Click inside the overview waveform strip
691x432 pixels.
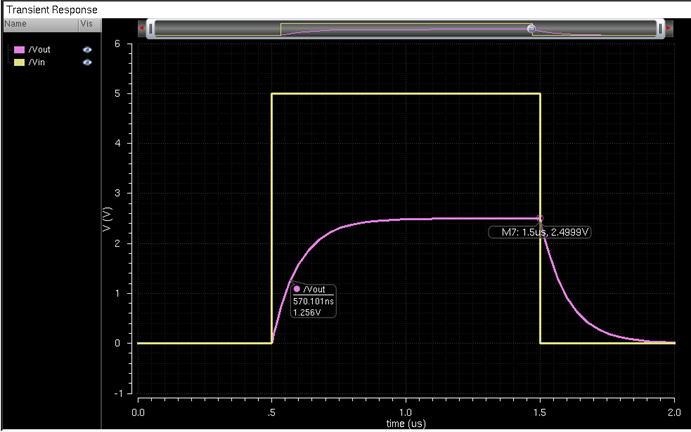coord(400,29)
